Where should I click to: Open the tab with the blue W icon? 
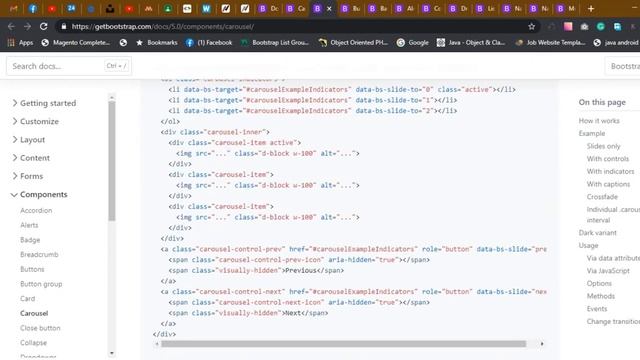[x=206, y=9]
